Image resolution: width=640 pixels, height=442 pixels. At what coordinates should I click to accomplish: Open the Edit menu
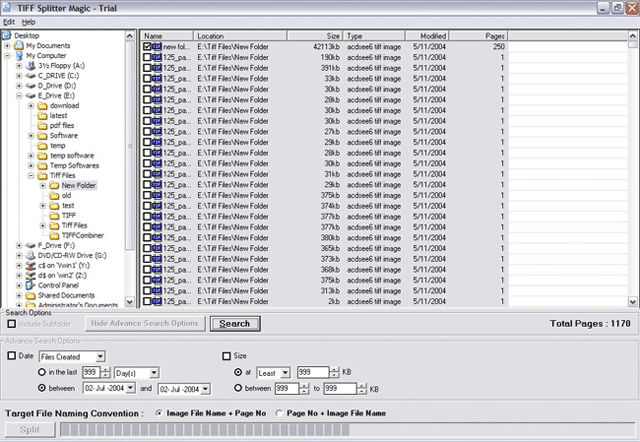pos(9,21)
